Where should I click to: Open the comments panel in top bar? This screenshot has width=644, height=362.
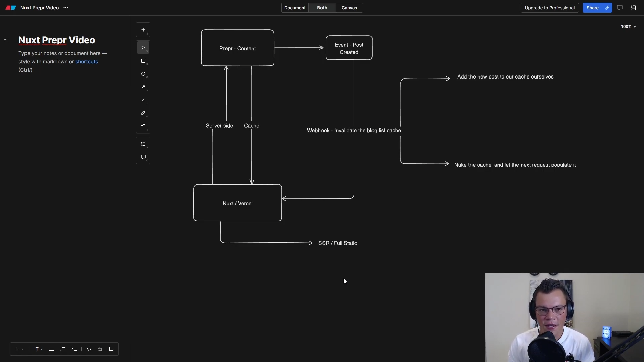tap(620, 8)
